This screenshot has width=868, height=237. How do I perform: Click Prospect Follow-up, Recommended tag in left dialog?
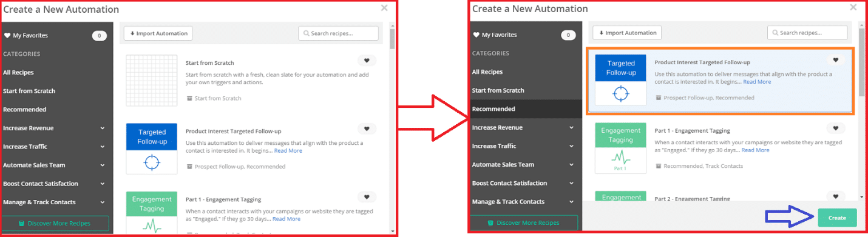click(240, 166)
